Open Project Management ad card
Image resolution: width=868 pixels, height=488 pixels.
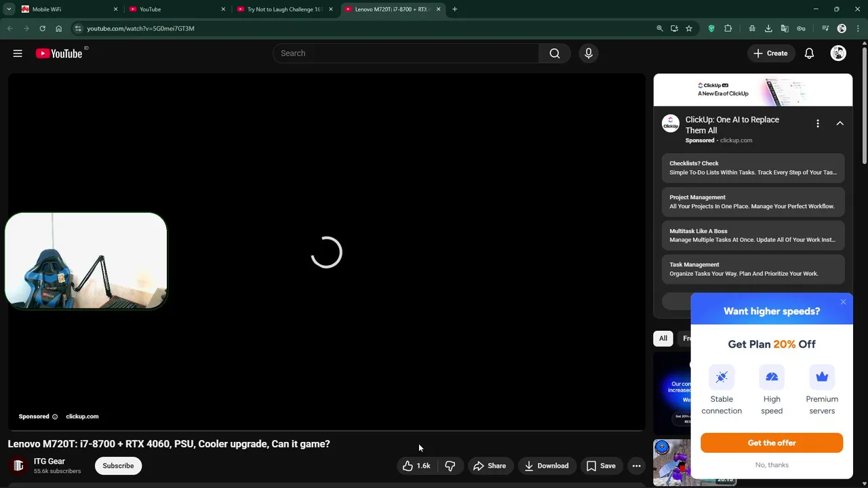click(753, 201)
